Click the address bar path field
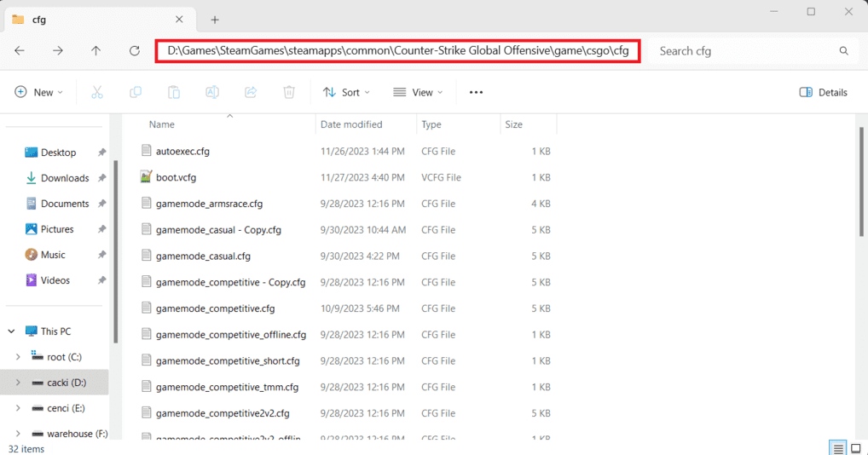The height and width of the screenshot is (455, 868). point(398,51)
